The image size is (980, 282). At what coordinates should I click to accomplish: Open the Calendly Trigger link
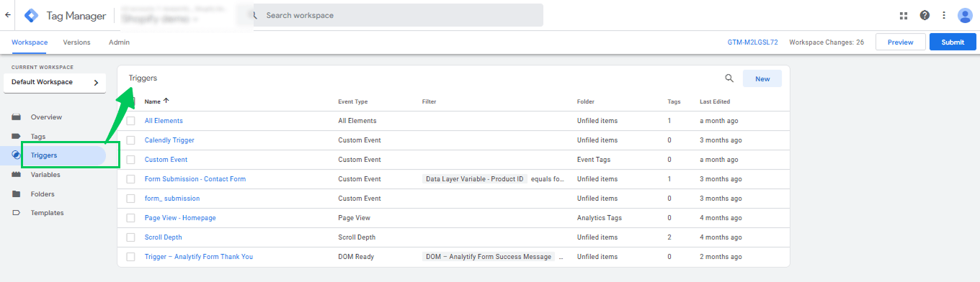pos(169,140)
